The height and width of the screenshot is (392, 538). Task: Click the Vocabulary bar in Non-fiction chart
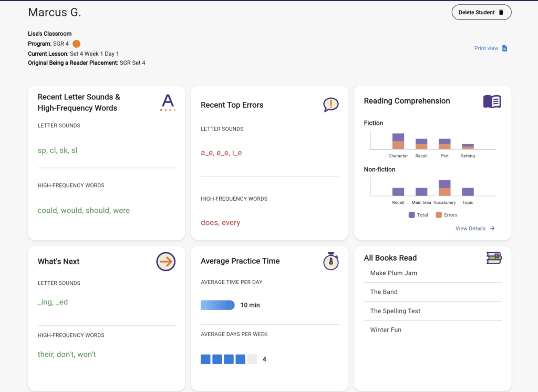point(444,188)
